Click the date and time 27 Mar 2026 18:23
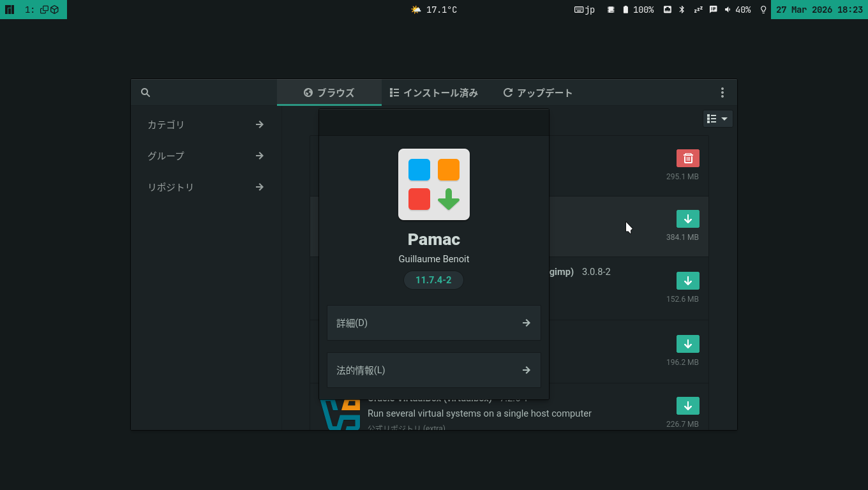 (x=819, y=10)
